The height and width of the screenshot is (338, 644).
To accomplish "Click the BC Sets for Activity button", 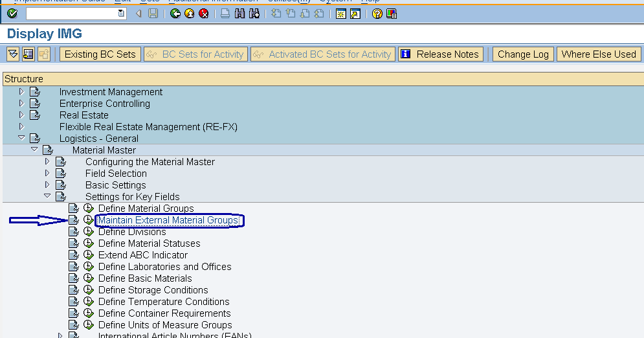I will point(196,54).
